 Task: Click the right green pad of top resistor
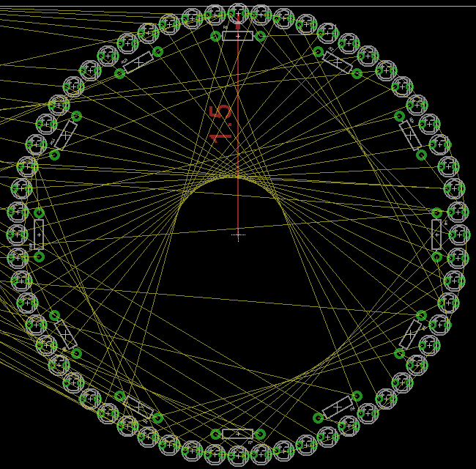coord(261,36)
